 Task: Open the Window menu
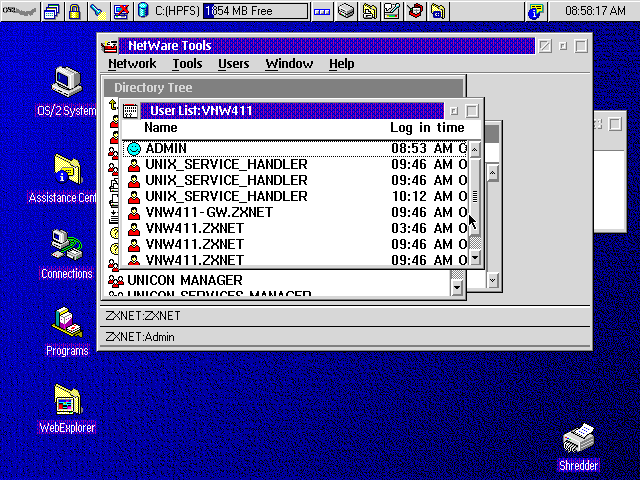(x=289, y=64)
